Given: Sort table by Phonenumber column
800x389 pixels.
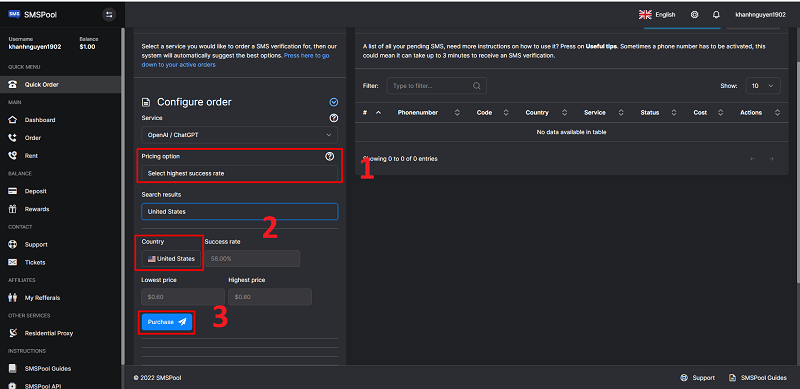Looking at the screenshot, I should (x=428, y=112).
